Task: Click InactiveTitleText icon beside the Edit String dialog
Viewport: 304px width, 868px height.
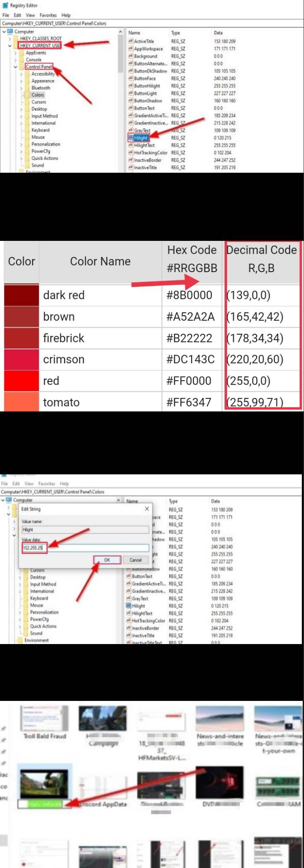Action: tap(128, 643)
